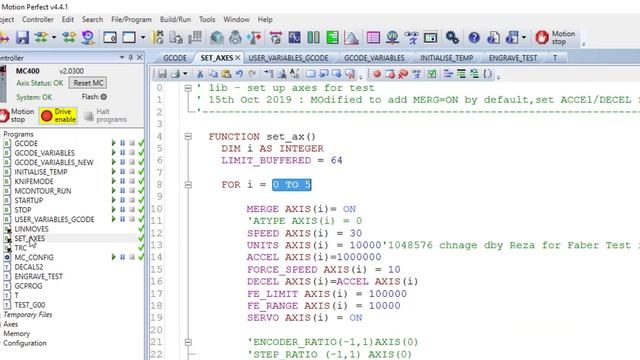Click the editor undo arrow icon
This screenshot has width=640, height=360.
coord(239,74)
